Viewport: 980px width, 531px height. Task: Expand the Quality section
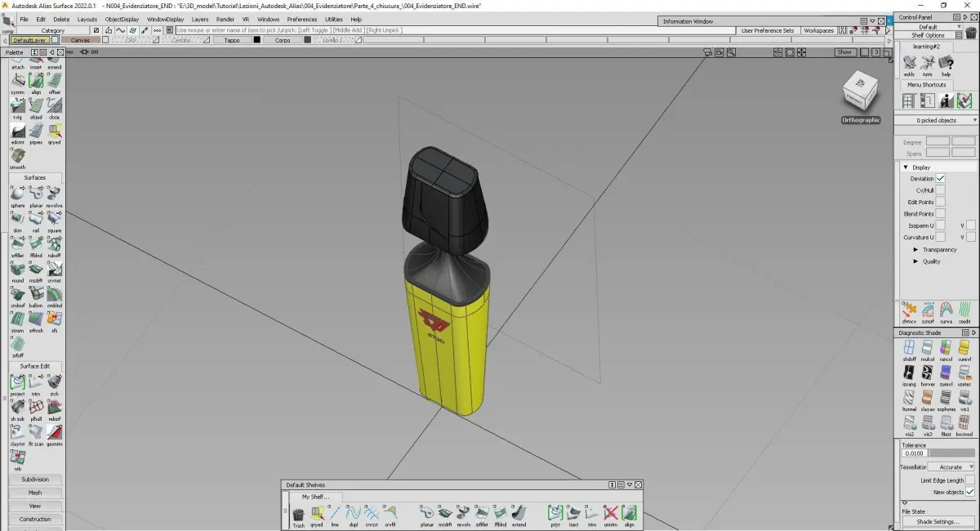915,261
